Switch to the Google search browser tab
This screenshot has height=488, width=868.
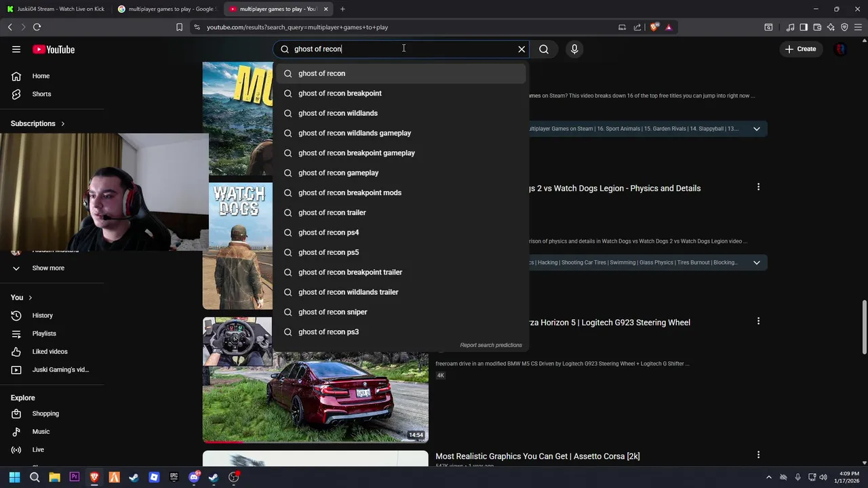coord(166,9)
